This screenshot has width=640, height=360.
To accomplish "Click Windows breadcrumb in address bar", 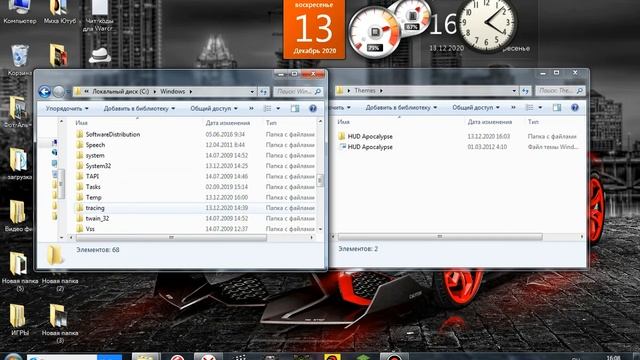I will click(x=172, y=92).
